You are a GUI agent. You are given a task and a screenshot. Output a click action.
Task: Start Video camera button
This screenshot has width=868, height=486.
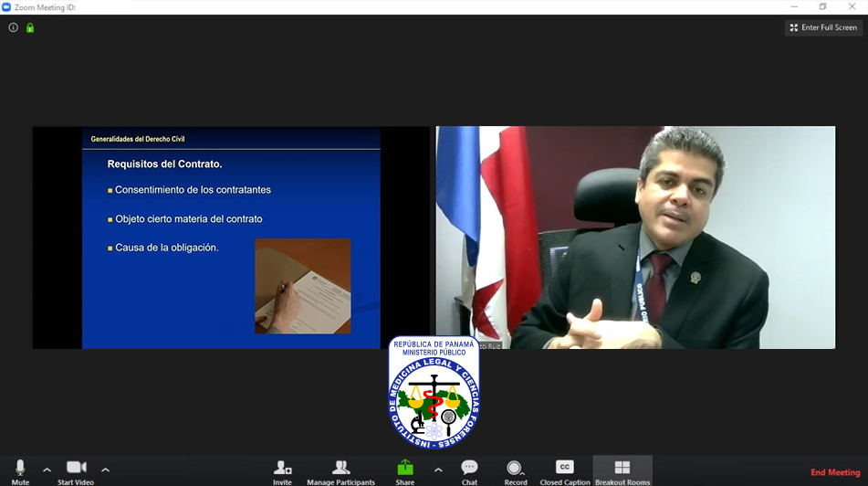(x=76, y=472)
